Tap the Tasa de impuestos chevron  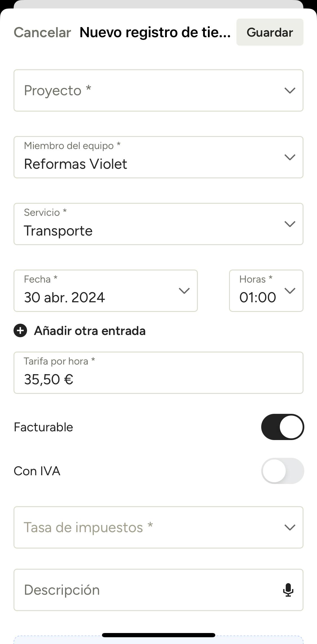point(290,527)
